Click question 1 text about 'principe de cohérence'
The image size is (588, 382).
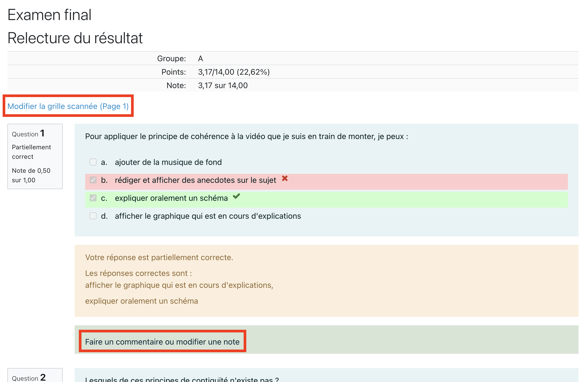(246, 136)
